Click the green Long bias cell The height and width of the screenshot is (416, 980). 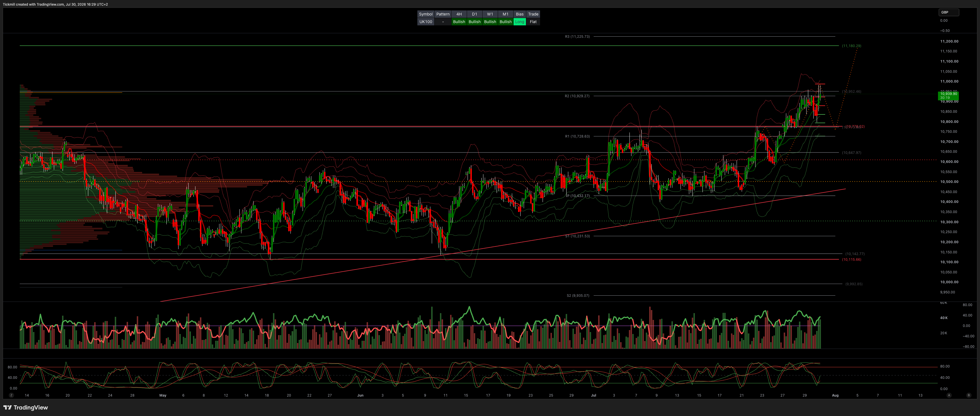pyautogui.click(x=520, y=22)
